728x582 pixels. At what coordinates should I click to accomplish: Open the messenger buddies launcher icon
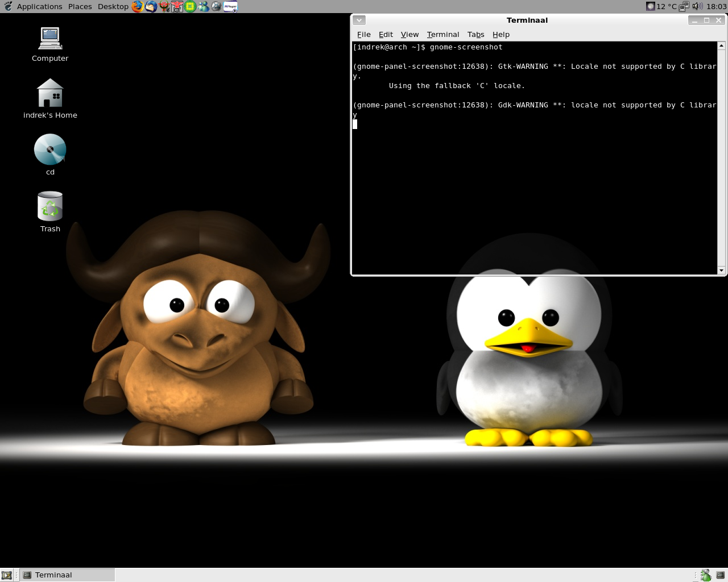204,6
